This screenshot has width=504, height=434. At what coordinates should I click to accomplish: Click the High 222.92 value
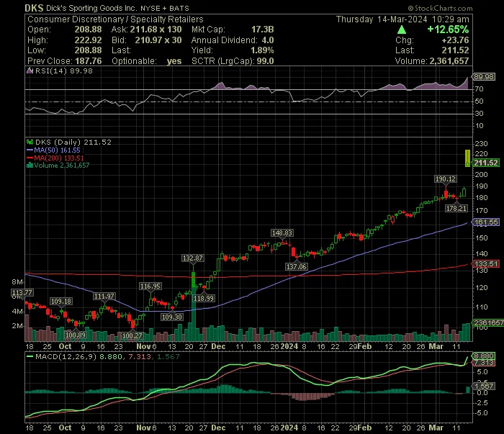point(88,40)
